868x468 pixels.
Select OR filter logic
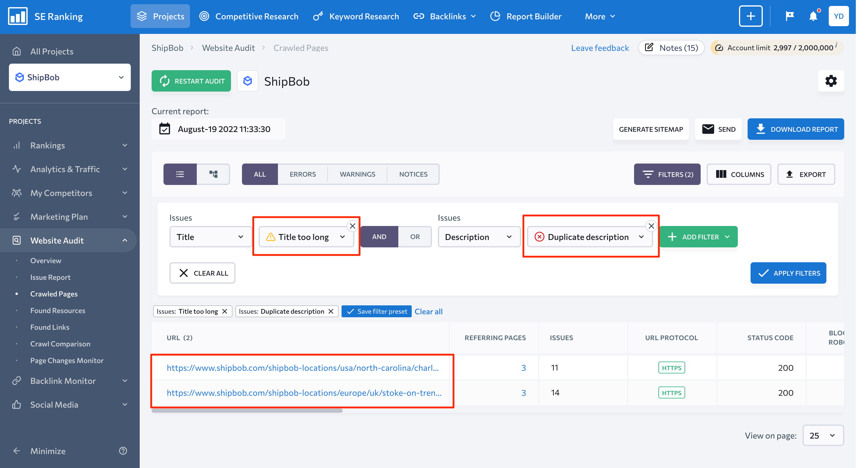(415, 236)
